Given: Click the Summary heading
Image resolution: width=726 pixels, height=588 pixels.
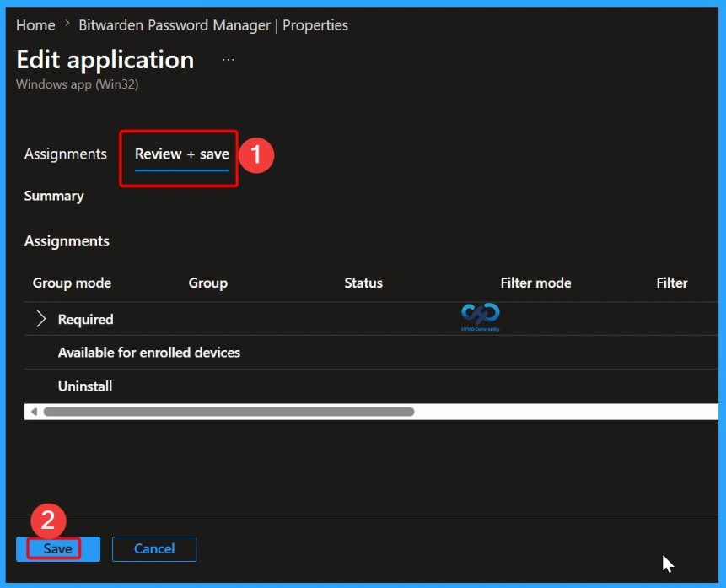Looking at the screenshot, I should (x=54, y=196).
